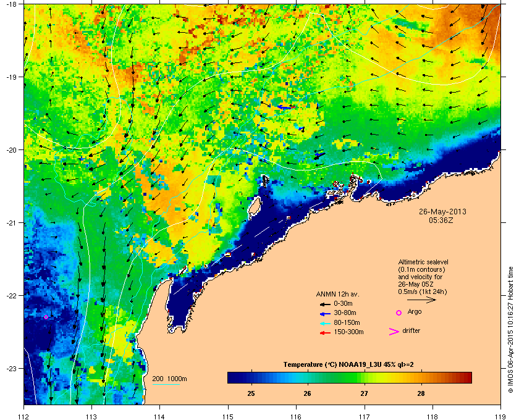The image size is (519, 420).
Task: Click the latitude tick label -21
Action: pyautogui.click(x=12, y=223)
